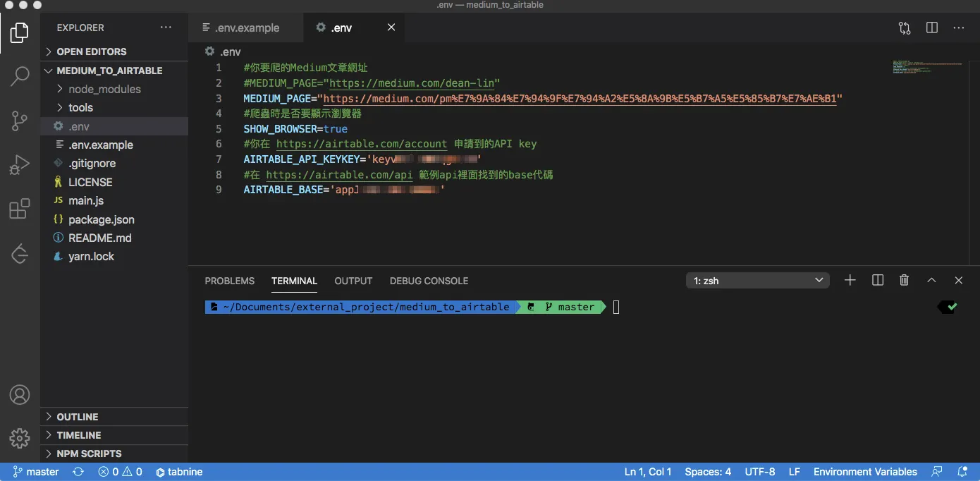This screenshot has height=481, width=980.
Task: Expand the Timeline section
Action: [114, 435]
